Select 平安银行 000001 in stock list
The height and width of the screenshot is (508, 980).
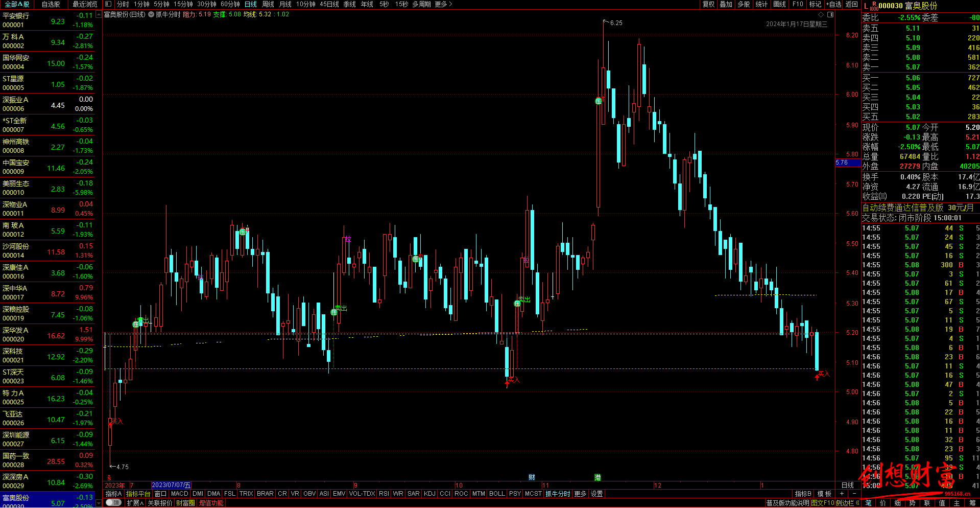[x=47, y=20]
